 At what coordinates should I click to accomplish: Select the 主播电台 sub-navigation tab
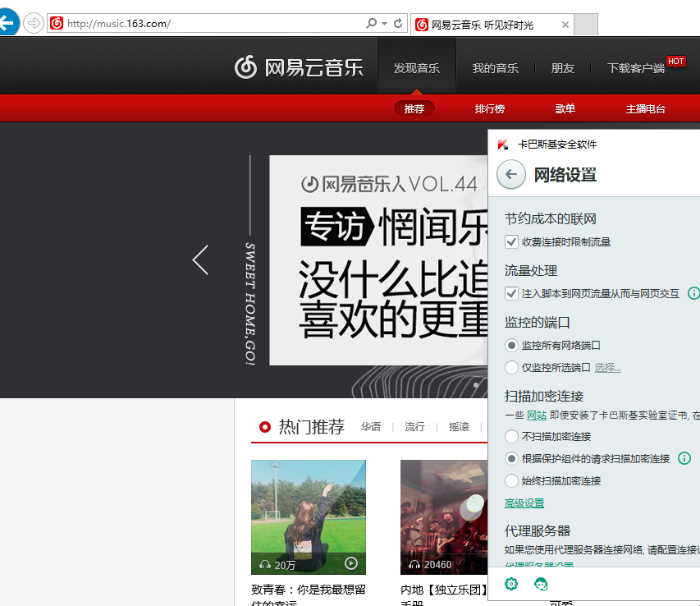(646, 108)
